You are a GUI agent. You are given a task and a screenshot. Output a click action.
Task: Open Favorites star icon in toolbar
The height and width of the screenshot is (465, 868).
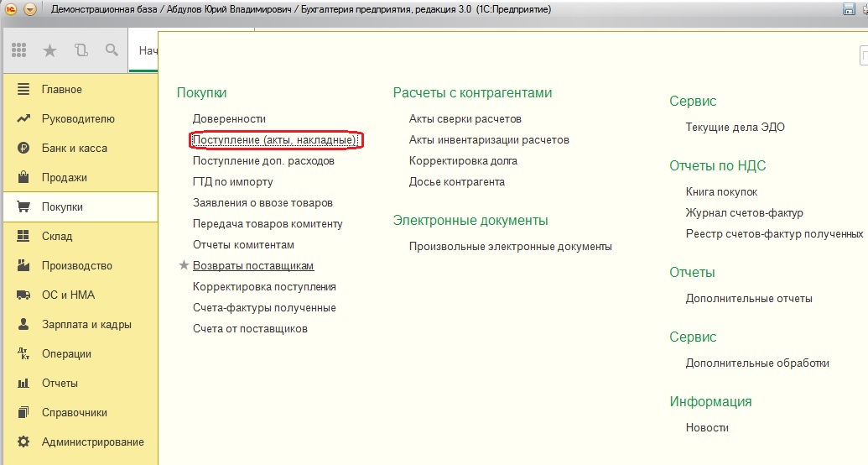49,50
